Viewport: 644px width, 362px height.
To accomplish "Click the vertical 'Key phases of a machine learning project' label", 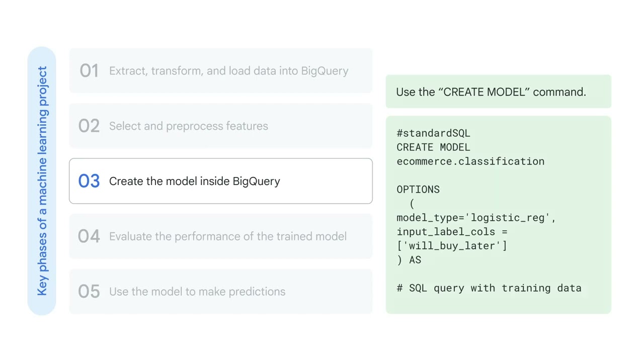I will pos(42,181).
